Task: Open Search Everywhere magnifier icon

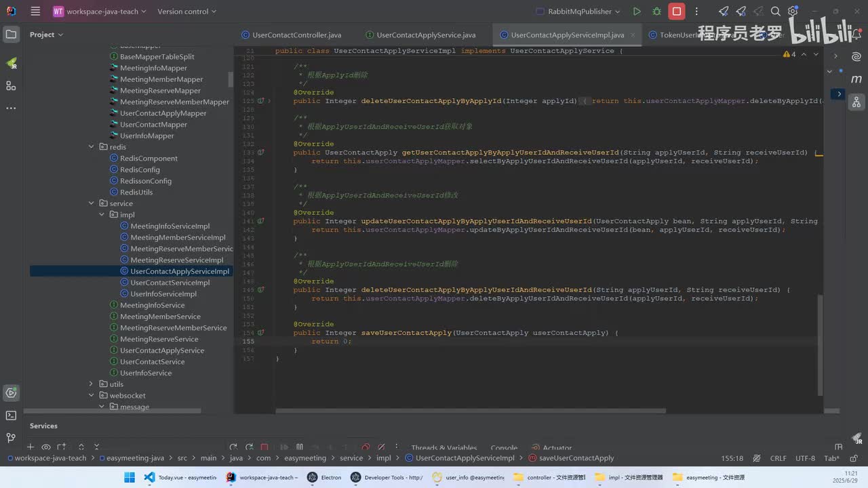Action: click(x=776, y=12)
